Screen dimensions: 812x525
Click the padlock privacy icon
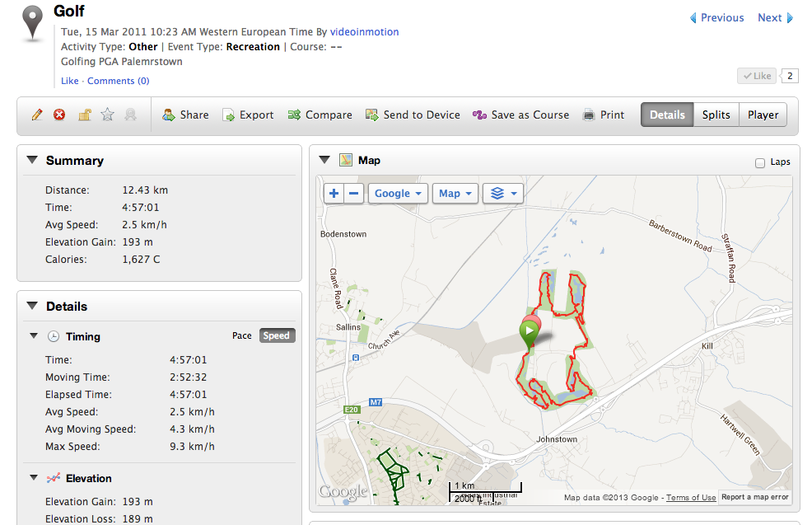(x=84, y=115)
